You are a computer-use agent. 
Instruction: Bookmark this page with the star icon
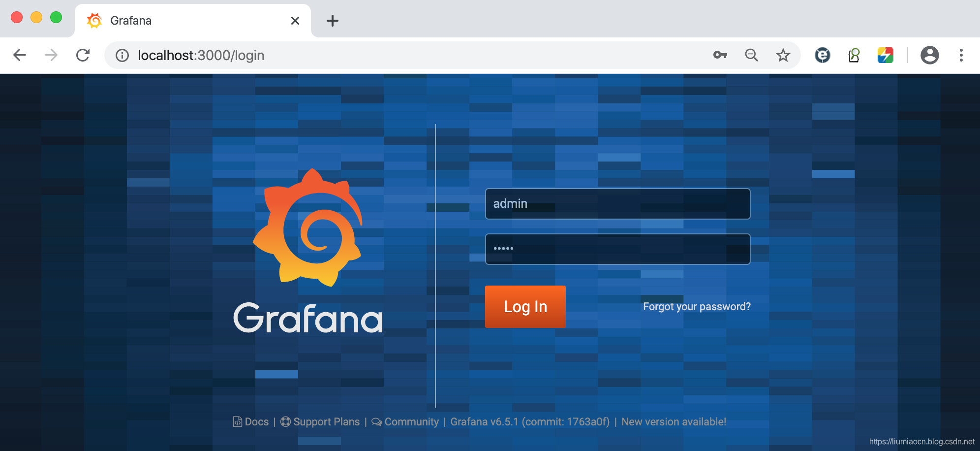[783, 55]
